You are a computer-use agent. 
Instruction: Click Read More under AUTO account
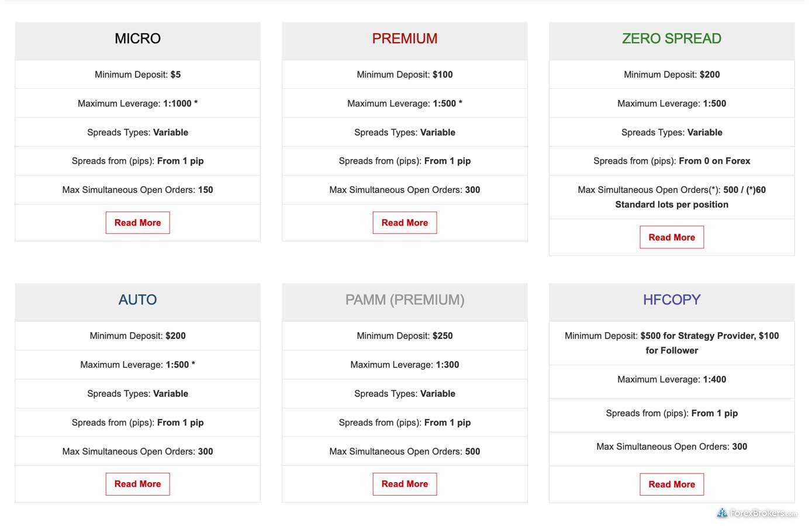[137, 484]
